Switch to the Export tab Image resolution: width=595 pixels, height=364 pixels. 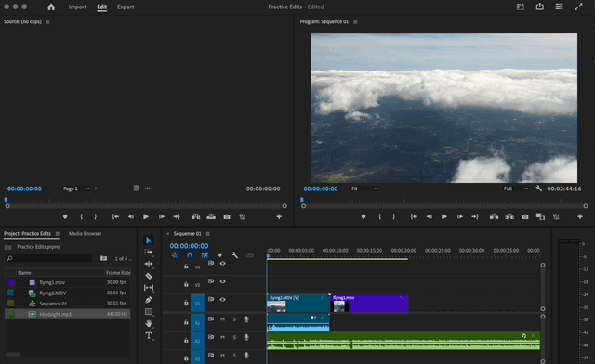coord(126,6)
